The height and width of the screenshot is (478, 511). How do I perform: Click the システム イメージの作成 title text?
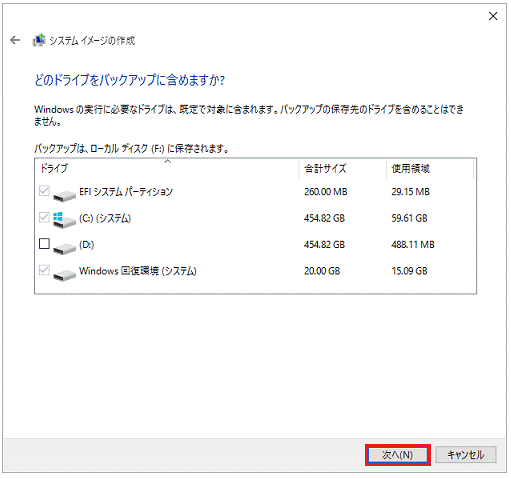92,41
